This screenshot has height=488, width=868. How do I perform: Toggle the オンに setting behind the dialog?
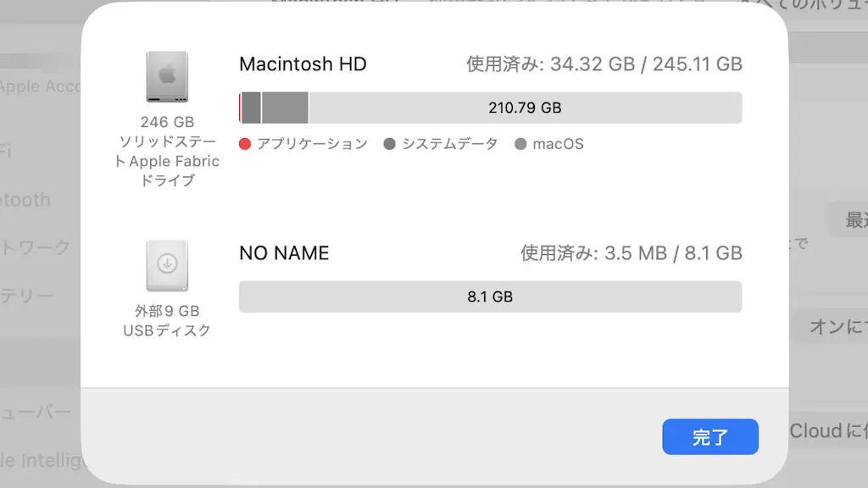[836, 326]
